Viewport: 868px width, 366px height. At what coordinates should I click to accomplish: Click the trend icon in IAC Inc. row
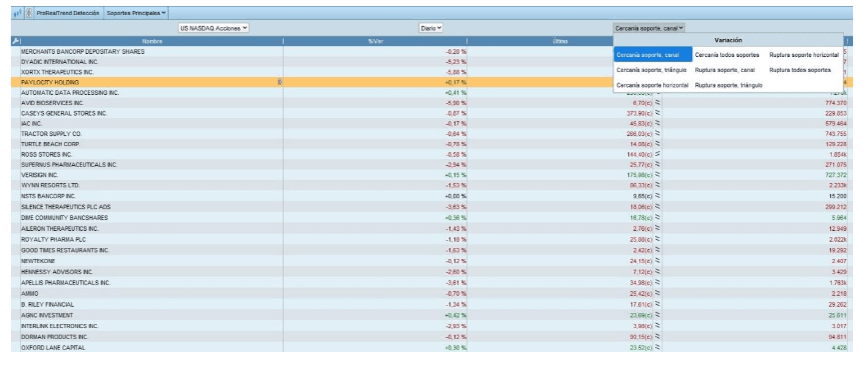point(657,124)
